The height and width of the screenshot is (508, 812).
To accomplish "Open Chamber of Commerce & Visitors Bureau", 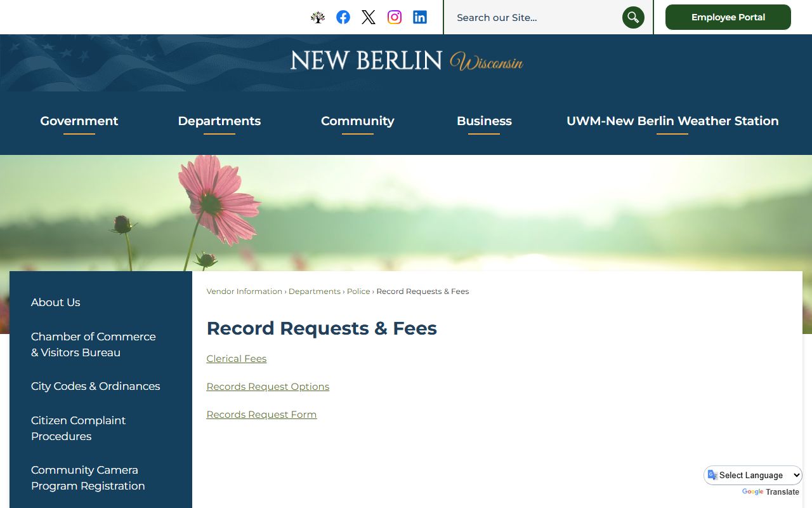I will pos(93,344).
